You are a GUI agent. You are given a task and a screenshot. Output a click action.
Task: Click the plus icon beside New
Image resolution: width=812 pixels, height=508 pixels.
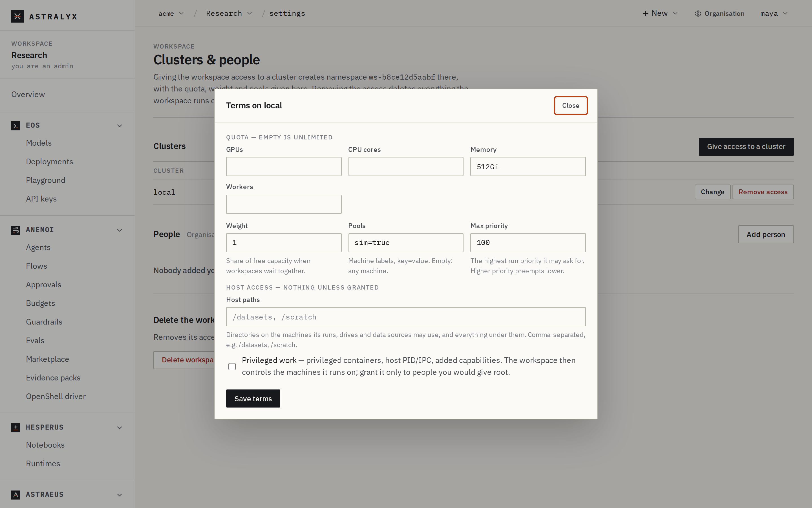pyautogui.click(x=645, y=14)
